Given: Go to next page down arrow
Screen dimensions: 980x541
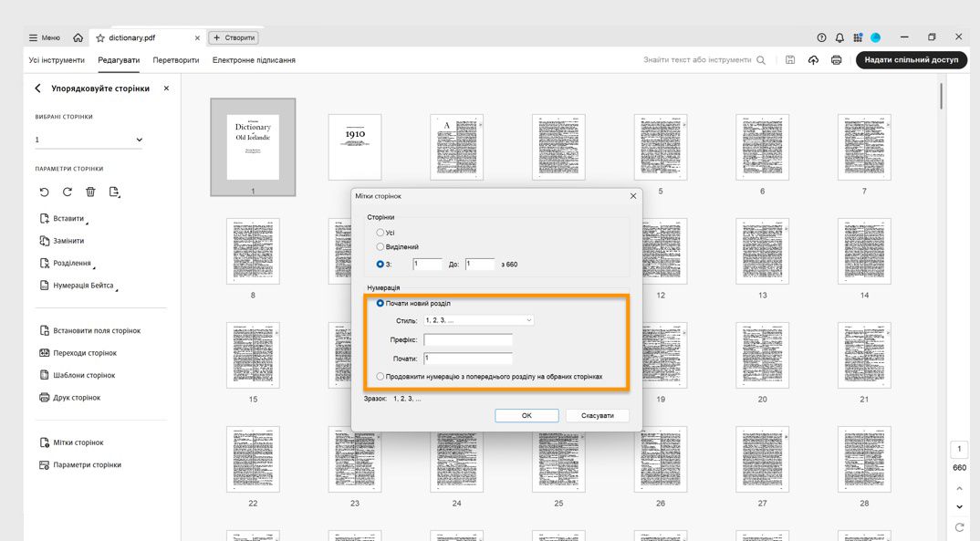Looking at the screenshot, I should point(959,506).
